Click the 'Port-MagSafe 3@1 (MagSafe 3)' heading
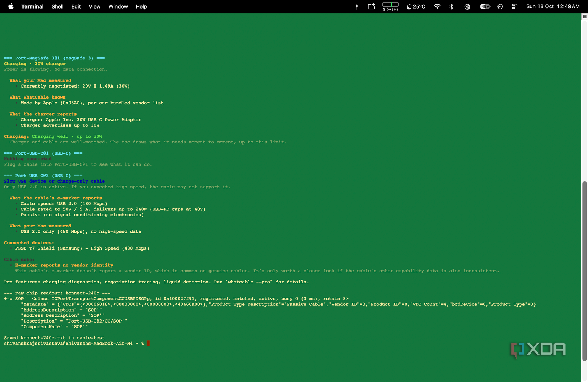Image resolution: width=588 pixels, height=382 pixels. pyautogui.click(x=54, y=58)
